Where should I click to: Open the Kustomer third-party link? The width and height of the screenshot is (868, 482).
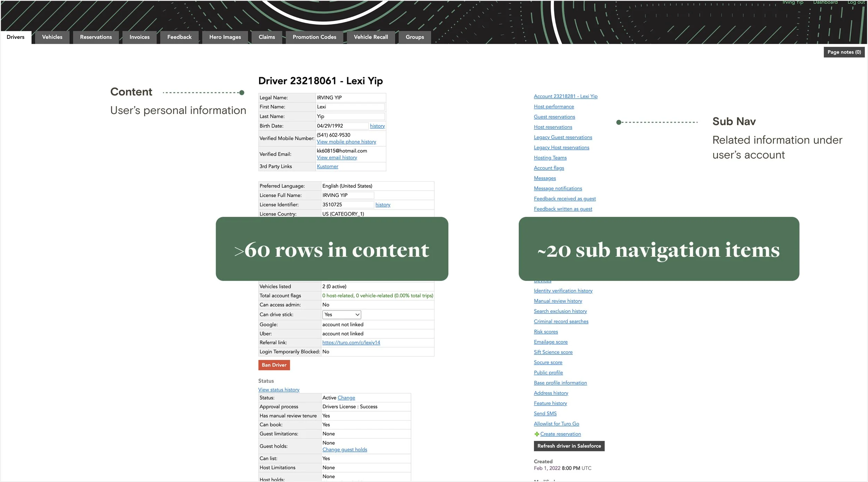[327, 166]
